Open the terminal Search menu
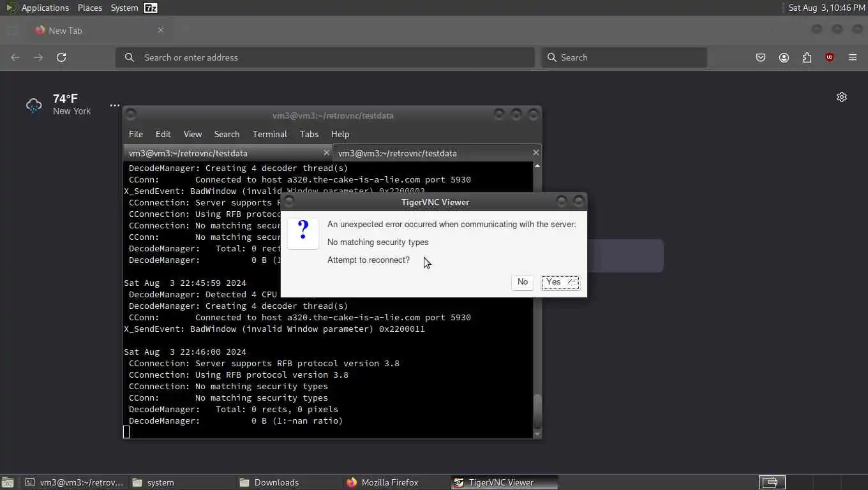868x490 pixels. (227, 134)
